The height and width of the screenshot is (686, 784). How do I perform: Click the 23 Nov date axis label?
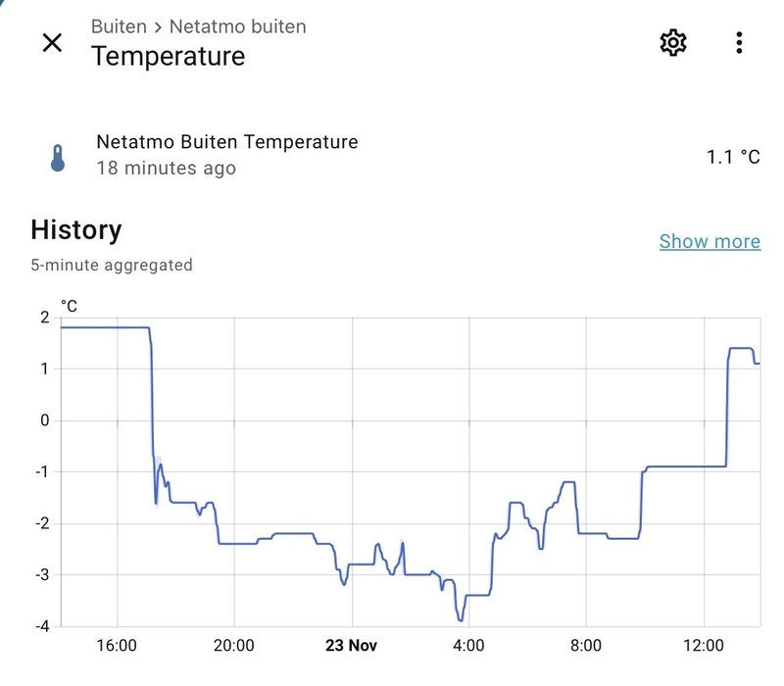(351, 646)
